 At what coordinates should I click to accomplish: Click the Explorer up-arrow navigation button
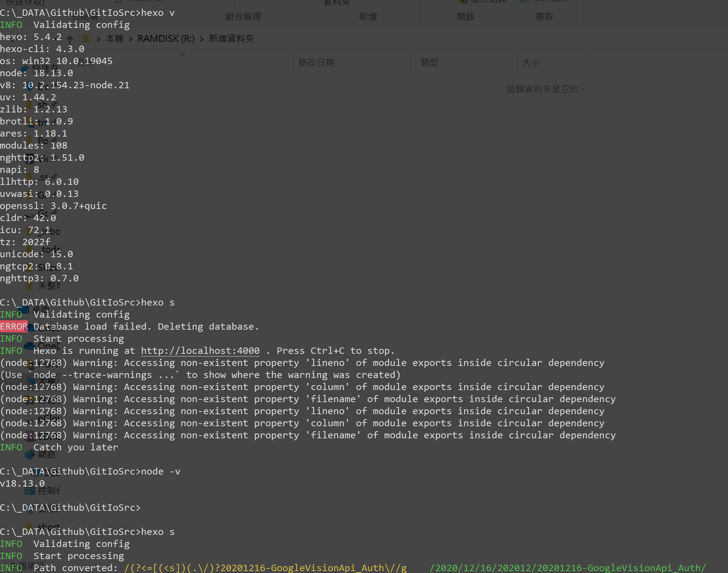[x=70, y=39]
